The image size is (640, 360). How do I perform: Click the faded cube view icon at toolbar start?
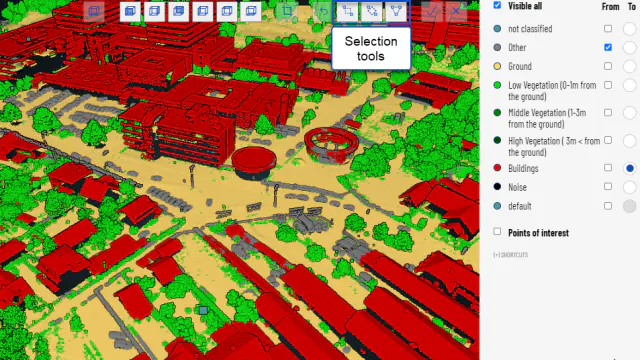pyautogui.click(x=94, y=11)
